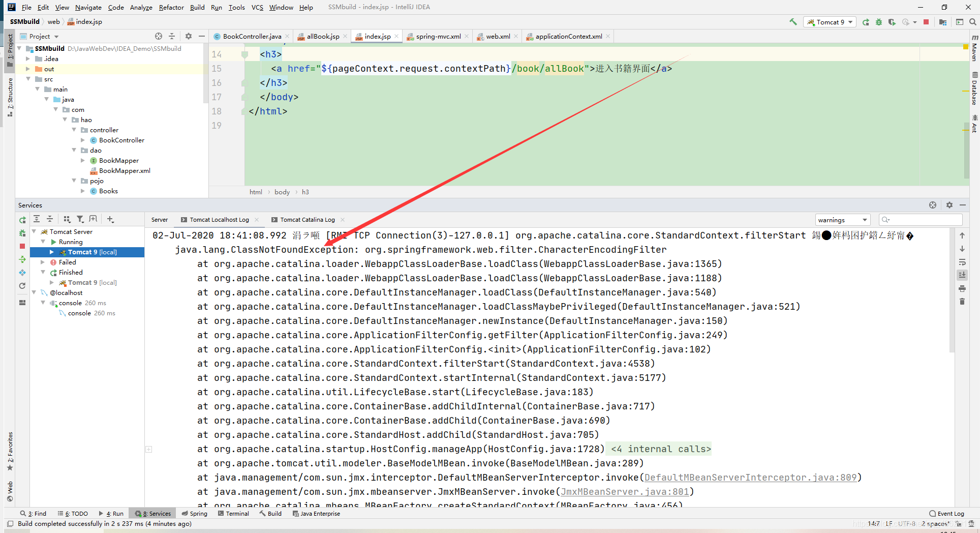Open the spring-mvc.xml editor tab
The width and height of the screenshot is (980, 533).
[x=438, y=36]
